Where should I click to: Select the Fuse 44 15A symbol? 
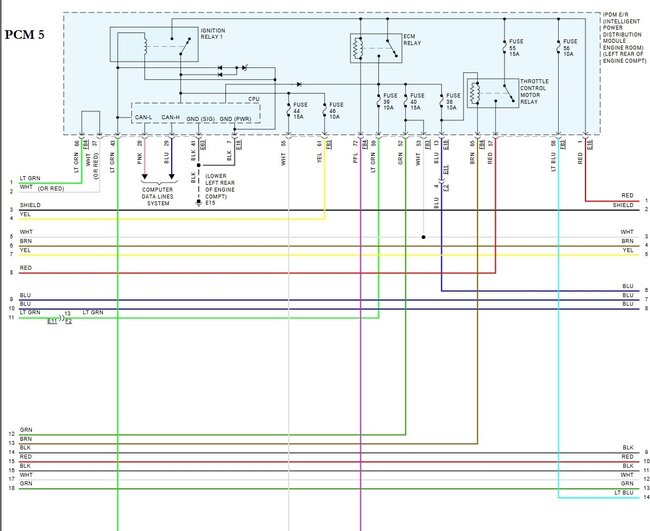(289, 111)
